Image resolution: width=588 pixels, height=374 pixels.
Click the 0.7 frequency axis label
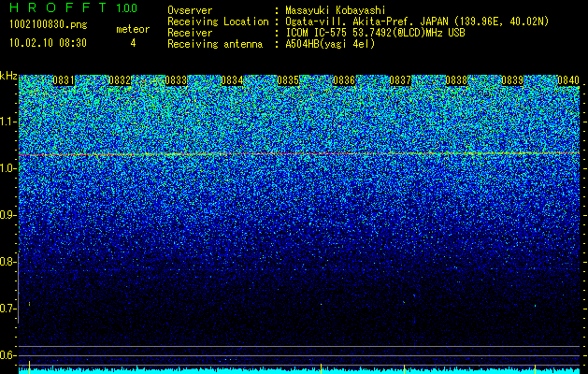(x=7, y=309)
